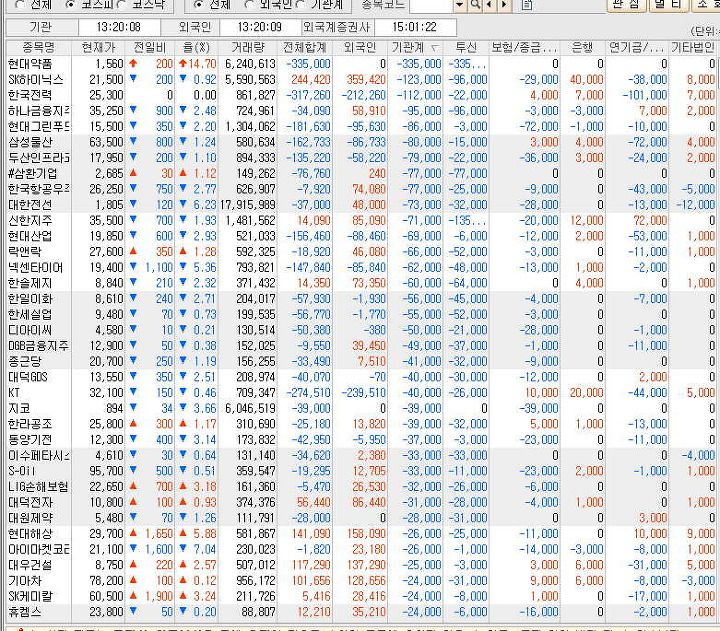The image size is (720, 631).
Task: Select the 한일이화 stock row
Action: [360, 299]
